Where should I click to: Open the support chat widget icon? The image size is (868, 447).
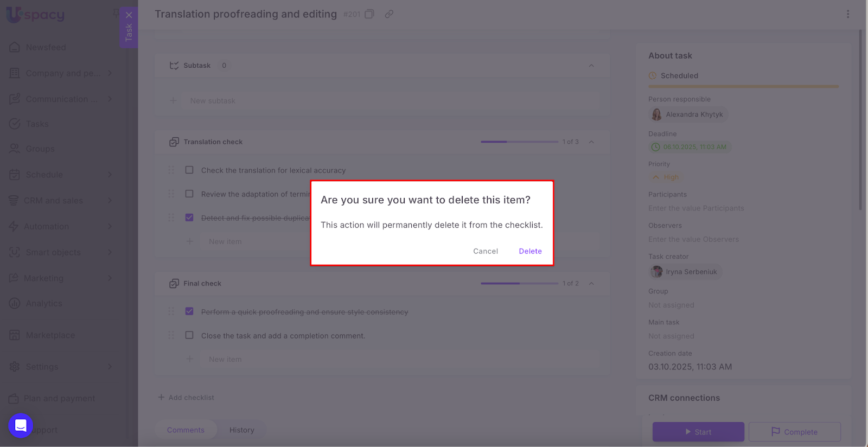(x=21, y=426)
